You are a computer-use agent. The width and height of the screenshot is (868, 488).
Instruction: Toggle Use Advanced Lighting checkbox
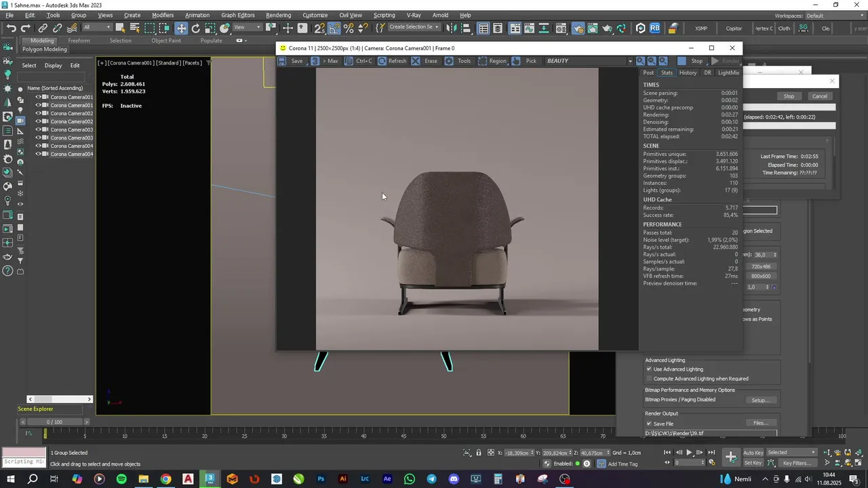[649, 369]
